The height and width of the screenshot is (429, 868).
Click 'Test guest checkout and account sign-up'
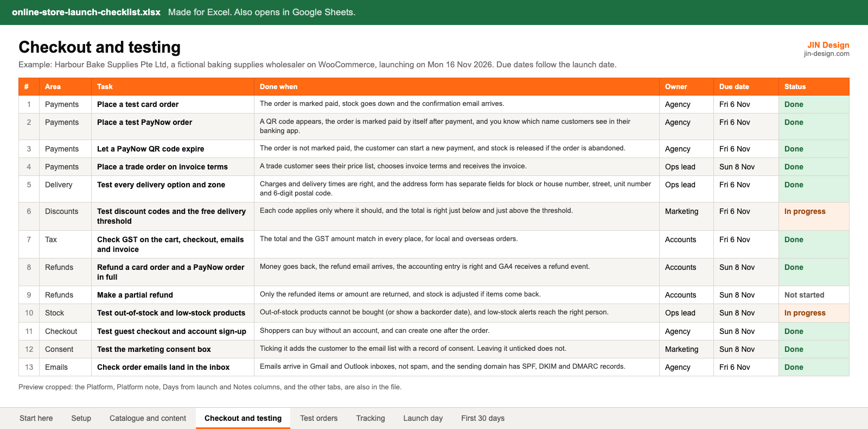point(171,331)
